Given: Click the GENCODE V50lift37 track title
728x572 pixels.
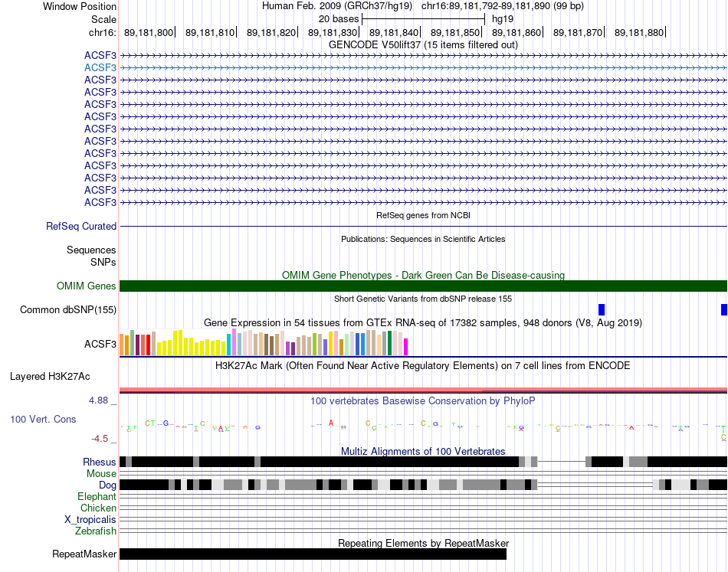Looking at the screenshot, I should tap(423, 45).
